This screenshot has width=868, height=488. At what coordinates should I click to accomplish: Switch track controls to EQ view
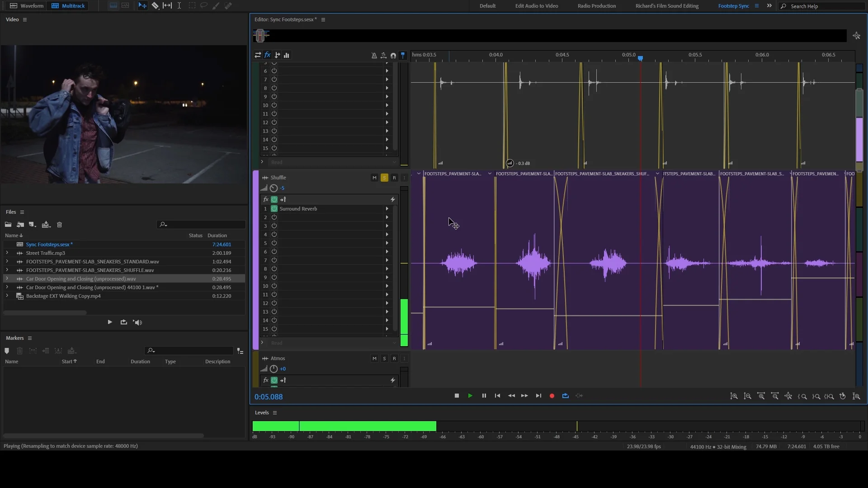(x=287, y=55)
